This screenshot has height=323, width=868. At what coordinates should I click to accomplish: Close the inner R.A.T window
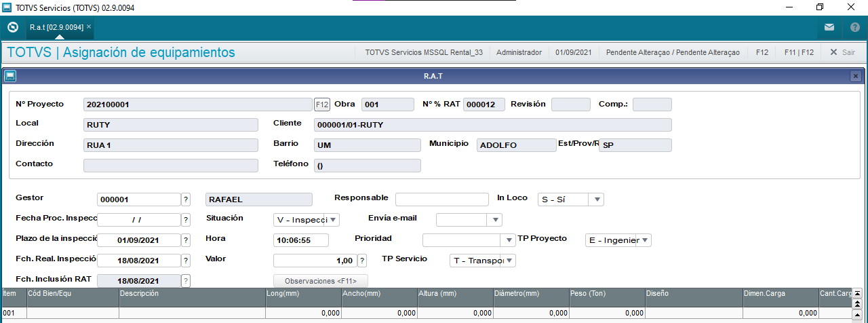point(856,76)
